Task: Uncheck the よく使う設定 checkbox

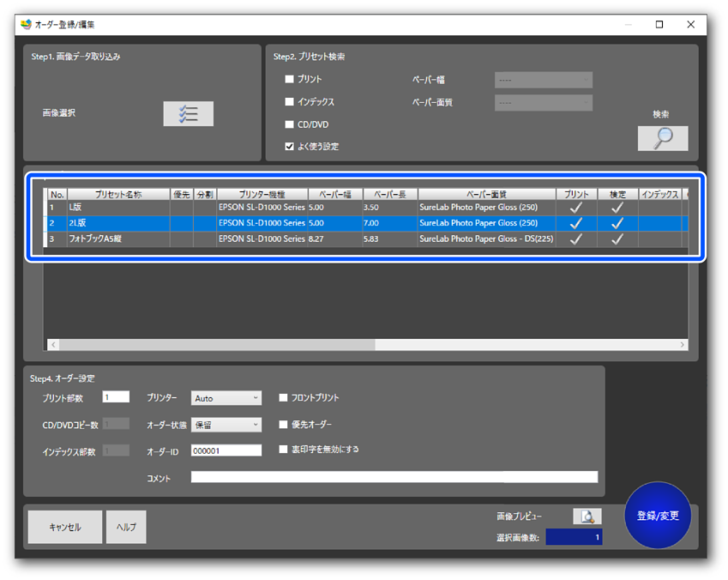Action: pyautogui.click(x=290, y=147)
